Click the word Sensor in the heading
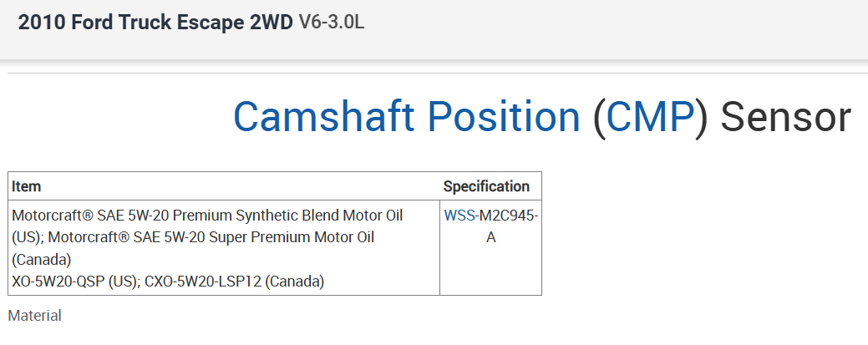The image size is (868, 345). point(785,116)
